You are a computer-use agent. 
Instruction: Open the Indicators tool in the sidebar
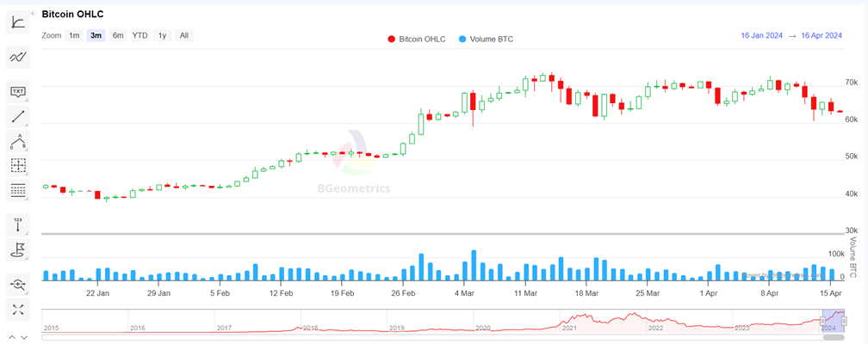(18, 22)
